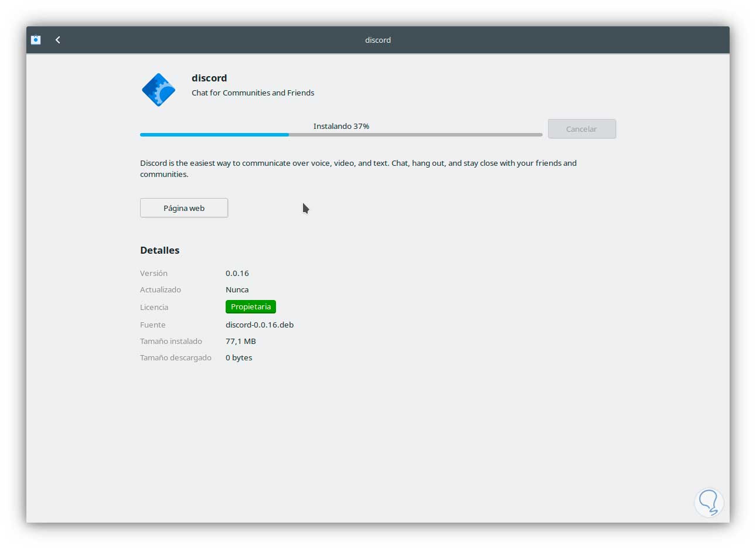
Task: Open the Página web link button
Action: pos(184,208)
